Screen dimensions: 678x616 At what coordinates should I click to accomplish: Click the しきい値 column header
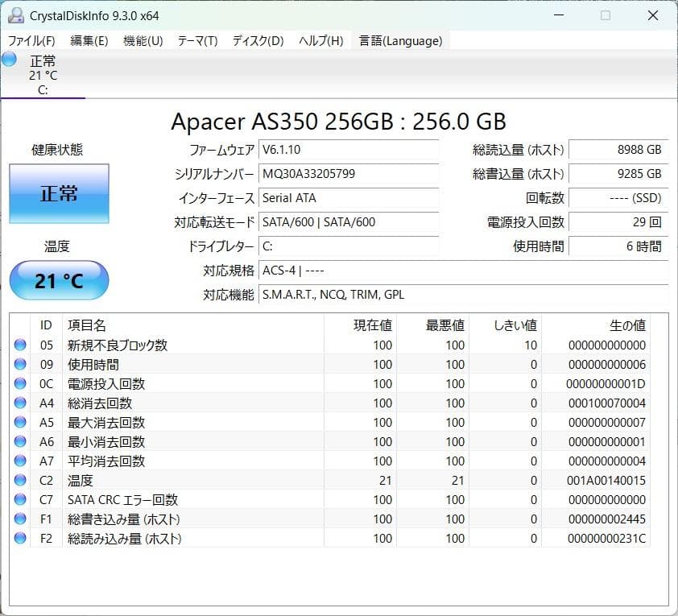click(x=506, y=325)
